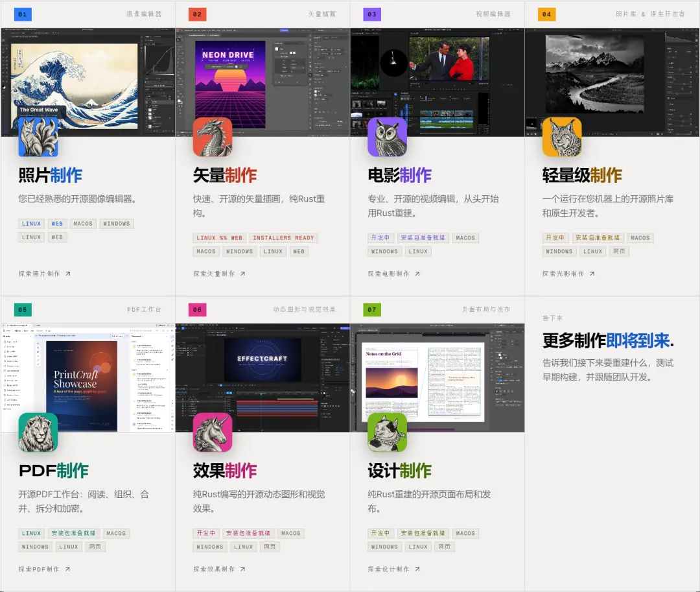
Task: Click the green 05 number badge
Action: [x=22, y=310]
